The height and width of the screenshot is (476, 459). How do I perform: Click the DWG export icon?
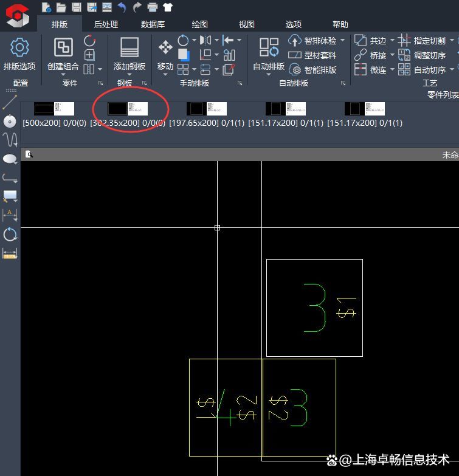[107, 7]
